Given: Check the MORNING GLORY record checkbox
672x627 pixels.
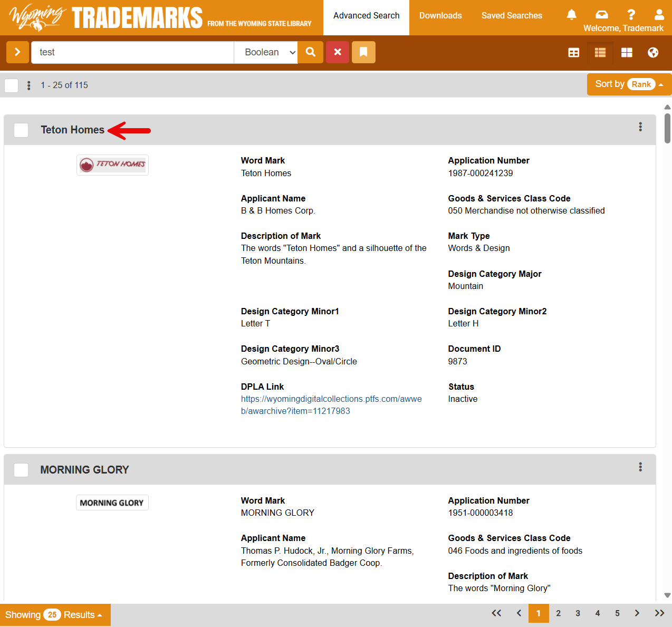Looking at the screenshot, I should click(21, 470).
